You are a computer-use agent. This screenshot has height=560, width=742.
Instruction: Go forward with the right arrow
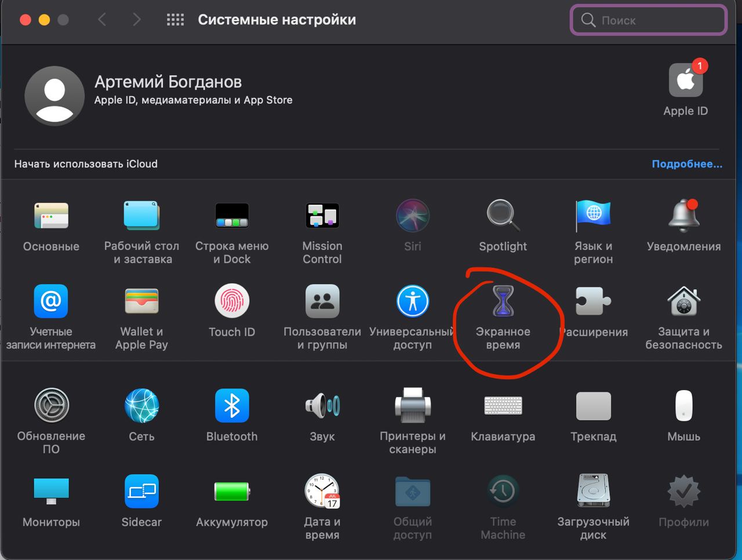pyautogui.click(x=137, y=20)
